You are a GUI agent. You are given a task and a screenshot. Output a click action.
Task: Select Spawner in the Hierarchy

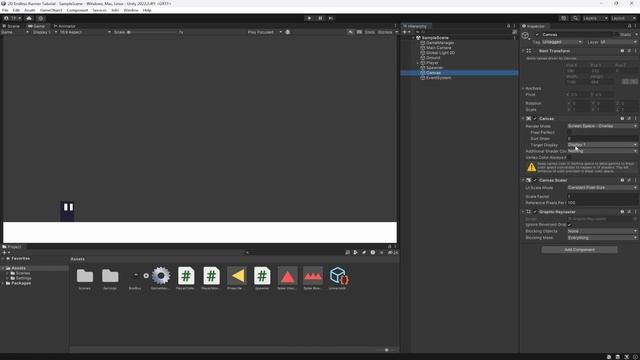(x=434, y=68)
